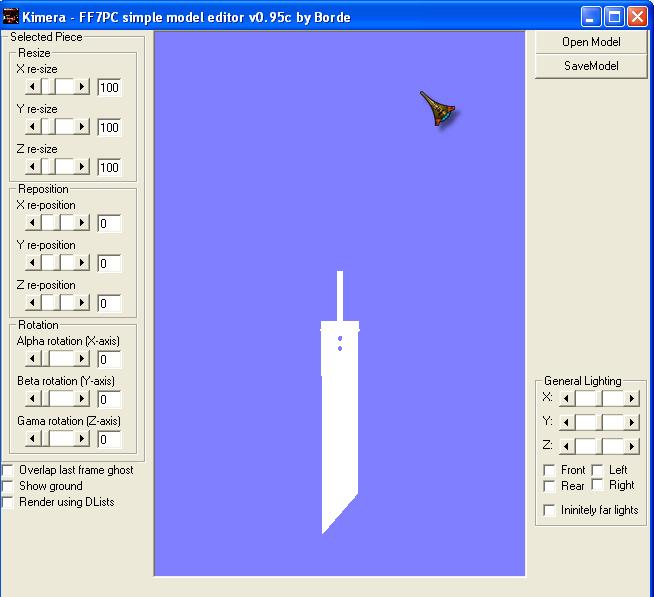This screenshot has width=654, height=597.
Task: Toggle the Show ground checkbox
Action: pos(8,486)
